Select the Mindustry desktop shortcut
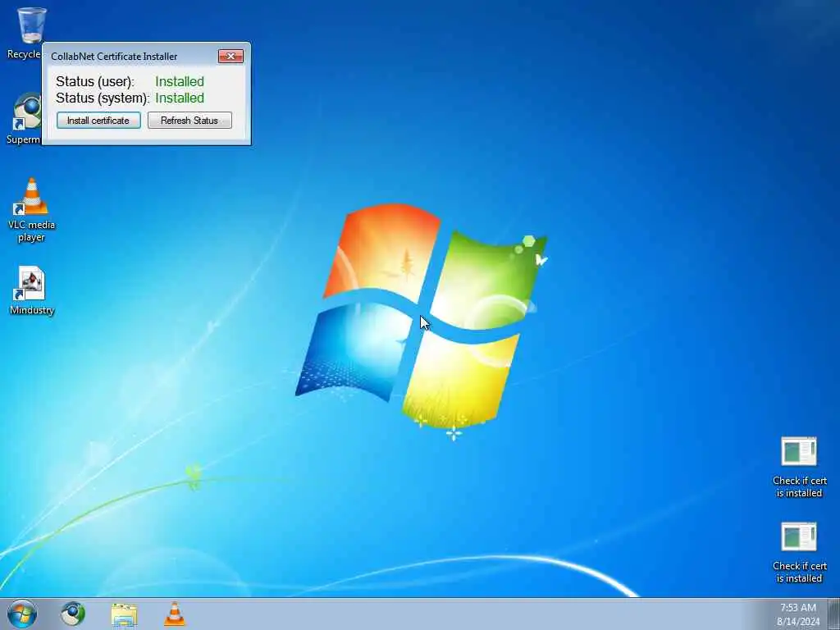This screenshot has width=840, height=630. [32, 291]
